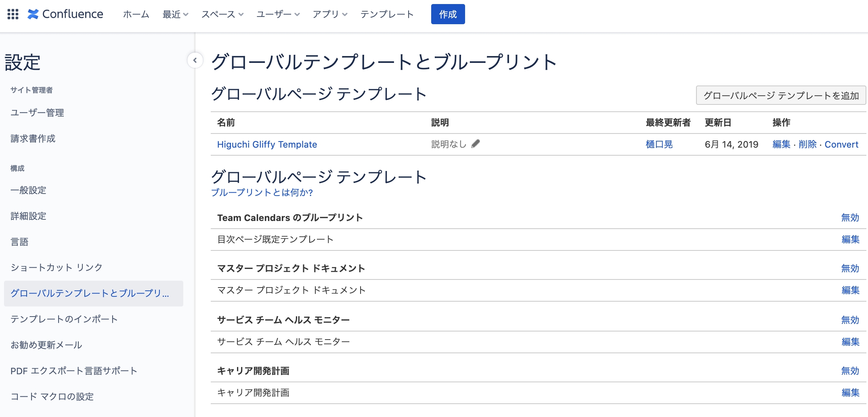Expand the スペース dropdown

(222, 14)
